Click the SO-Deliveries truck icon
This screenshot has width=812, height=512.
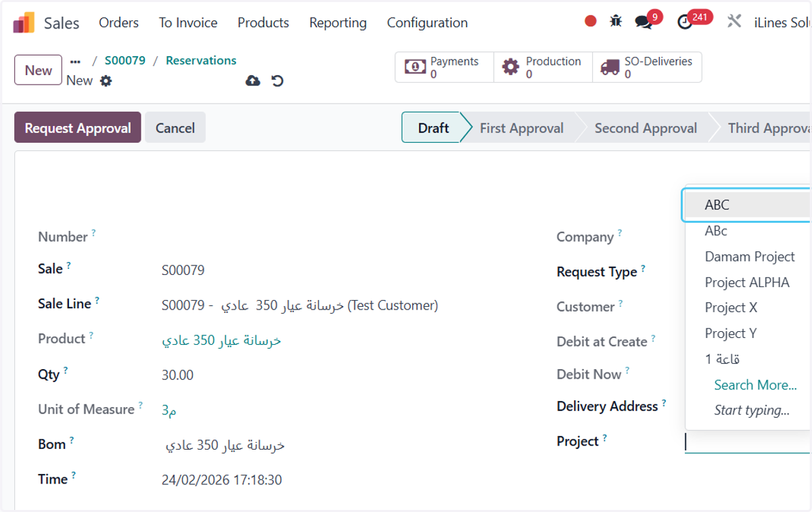pyautogui.click(x=610, y=67)
